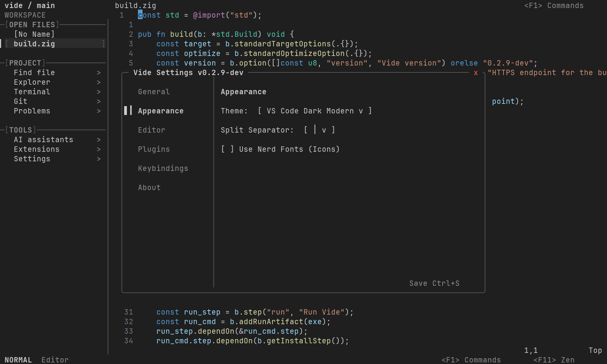Click the build.zig file title above editor

coord(135,6)
